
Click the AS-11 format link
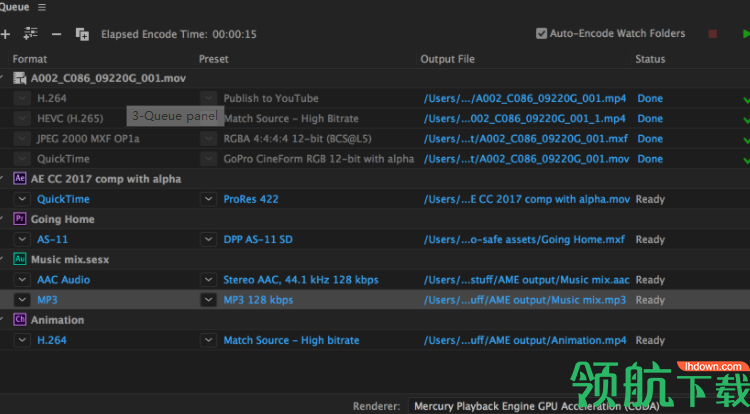coord(53,239)
